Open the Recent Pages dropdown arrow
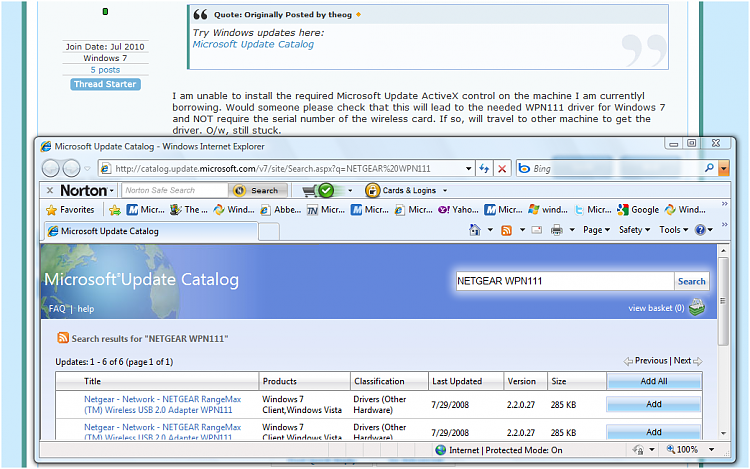 [x=87, y=168]
